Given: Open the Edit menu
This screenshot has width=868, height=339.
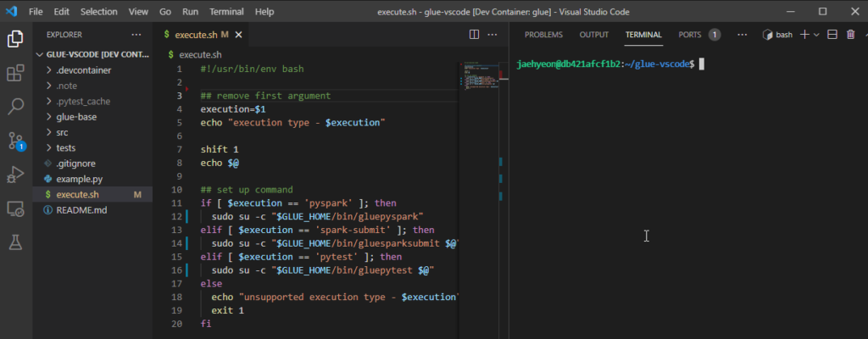Looking at the screenshot, I should (61, 12).
